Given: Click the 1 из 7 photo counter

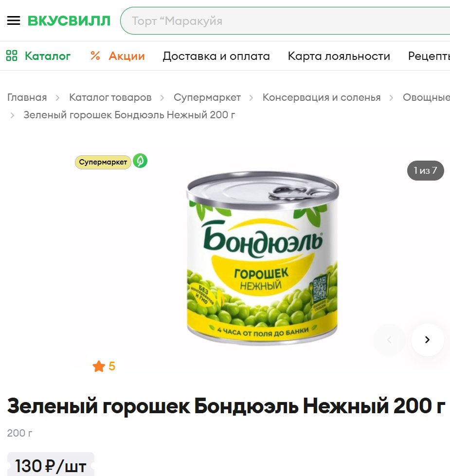Looking at the screenshot, I should pos(425,170).
